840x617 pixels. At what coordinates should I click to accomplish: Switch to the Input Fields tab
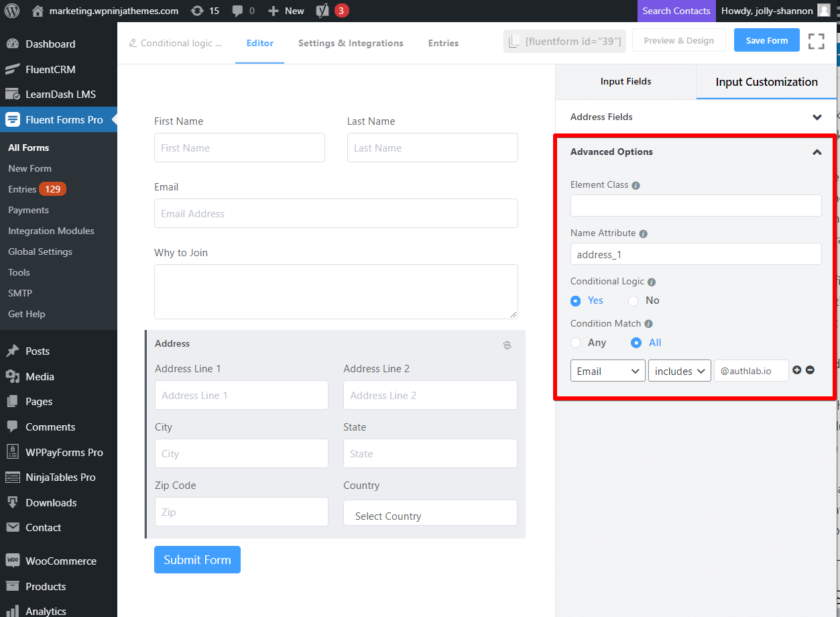625,81
